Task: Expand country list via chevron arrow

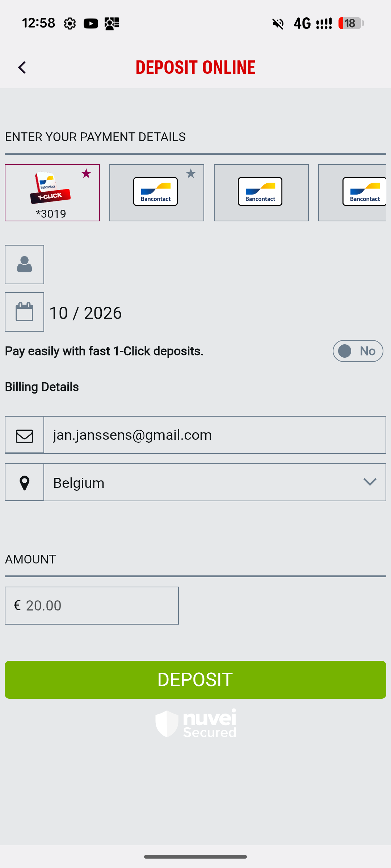Action: click(370, 482)
